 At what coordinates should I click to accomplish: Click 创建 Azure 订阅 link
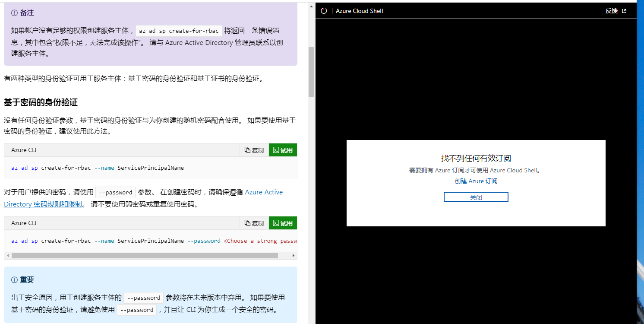[x=476, y=181]
